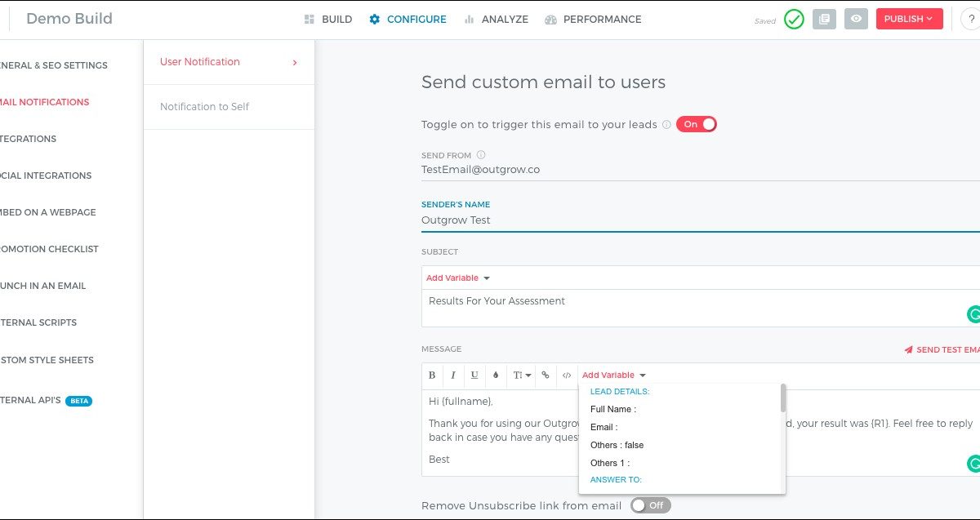Open the duplicate pages icon beside Saved

(x=825, y=20)
